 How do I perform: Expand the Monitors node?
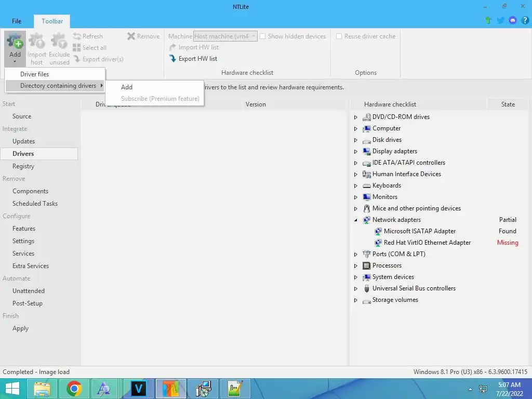(x=355, y=197)
